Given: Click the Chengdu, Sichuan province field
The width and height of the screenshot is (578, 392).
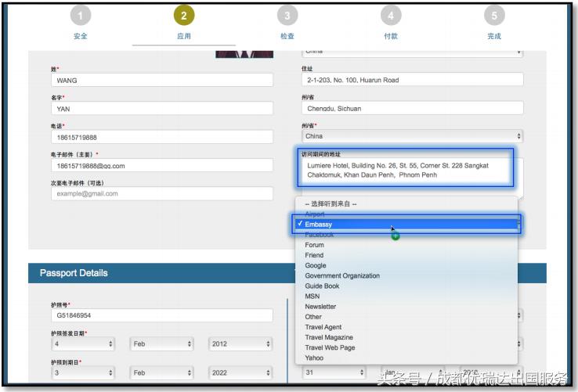Looking at the screenshot, I should pyautogui.click(x=413, y=108).
